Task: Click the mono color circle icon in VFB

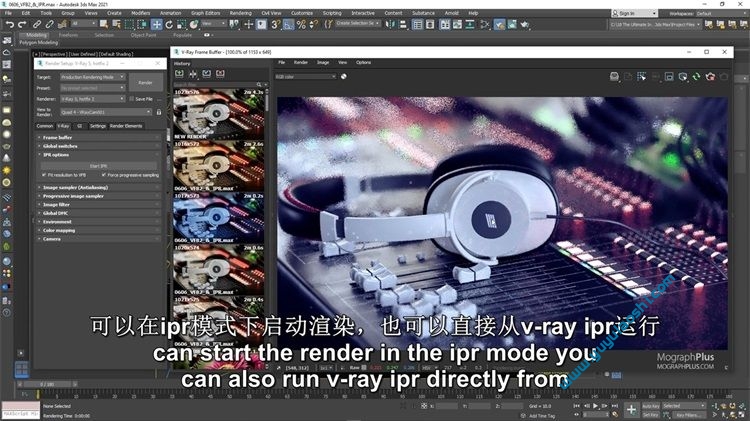Action: (x=343, y=77)
